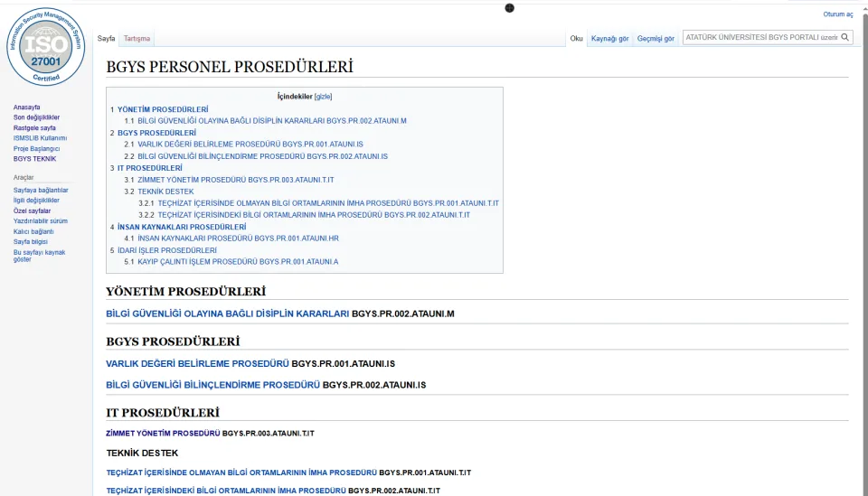
Task: Open ISMSLIB Kullanımı sidebar link
Action: tap(40, 137)
